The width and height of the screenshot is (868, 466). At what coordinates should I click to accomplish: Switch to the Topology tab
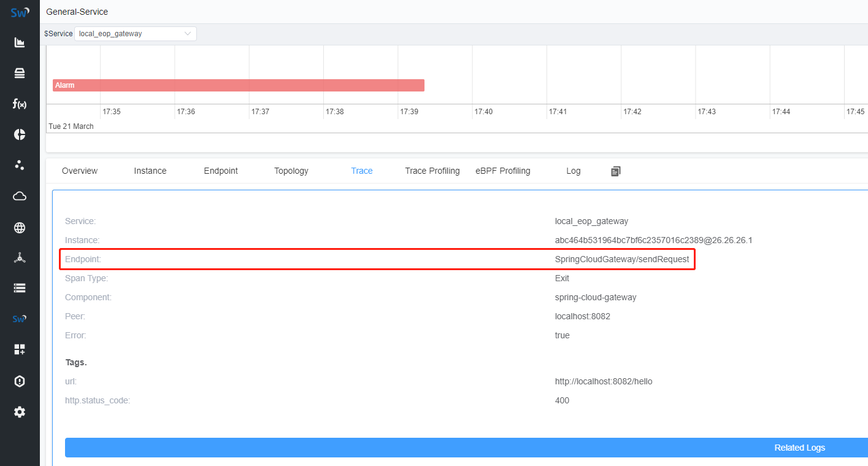pyautogui.click(x=291, y=171)
